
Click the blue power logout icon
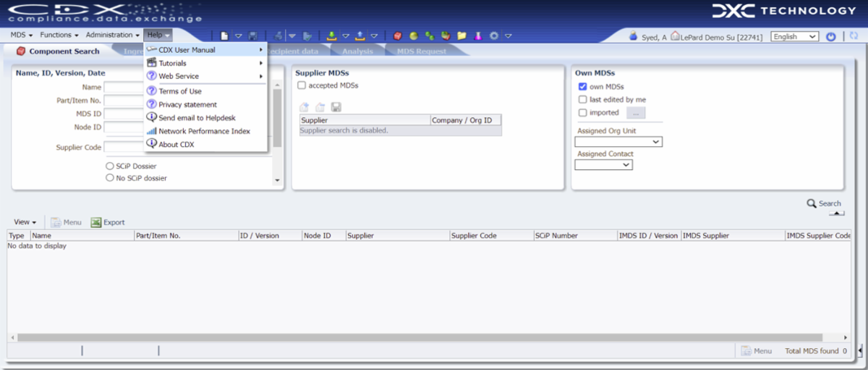(x=830, y=36)
